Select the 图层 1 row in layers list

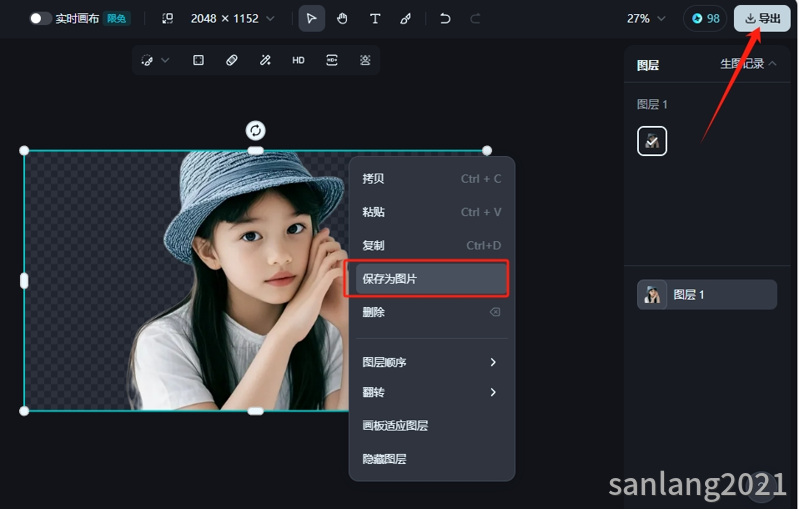[707, 294]
